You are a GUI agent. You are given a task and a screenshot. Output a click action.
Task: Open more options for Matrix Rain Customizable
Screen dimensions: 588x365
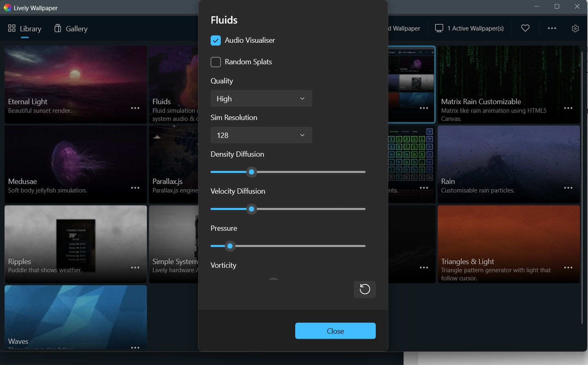click(568, 108)
